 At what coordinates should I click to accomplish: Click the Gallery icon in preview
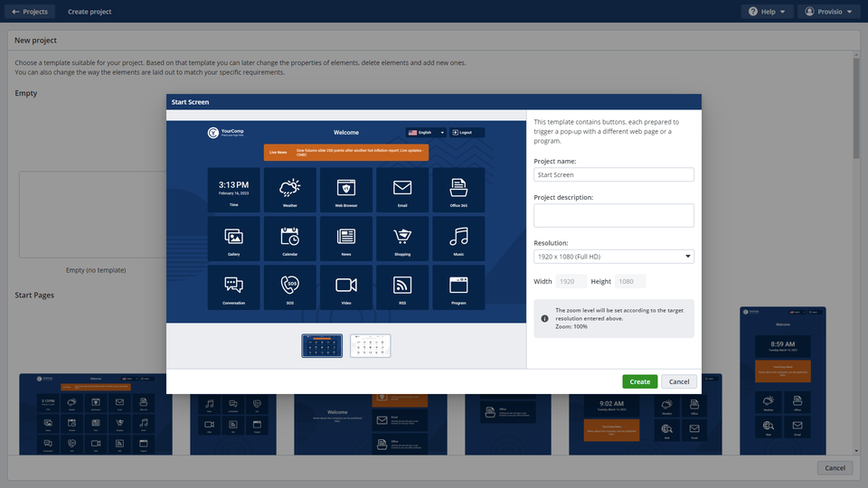tap(234, 236)
